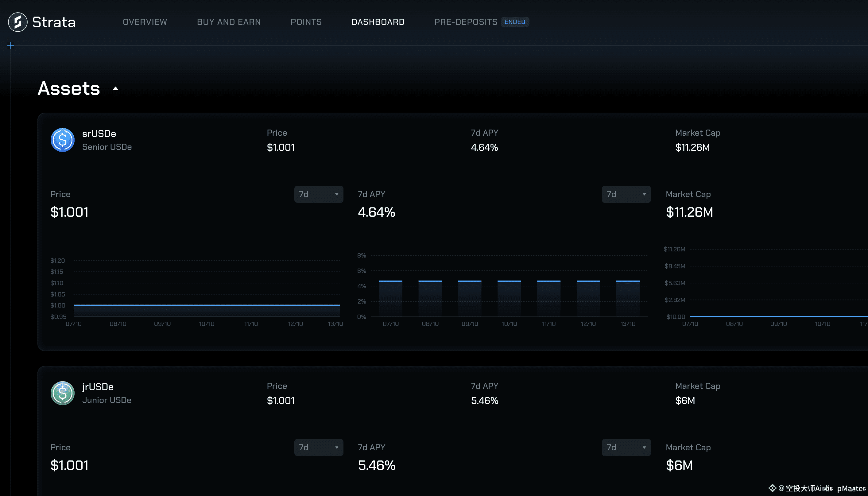
Task: Switch to the Points tab
Action: [x=306, y=22]
